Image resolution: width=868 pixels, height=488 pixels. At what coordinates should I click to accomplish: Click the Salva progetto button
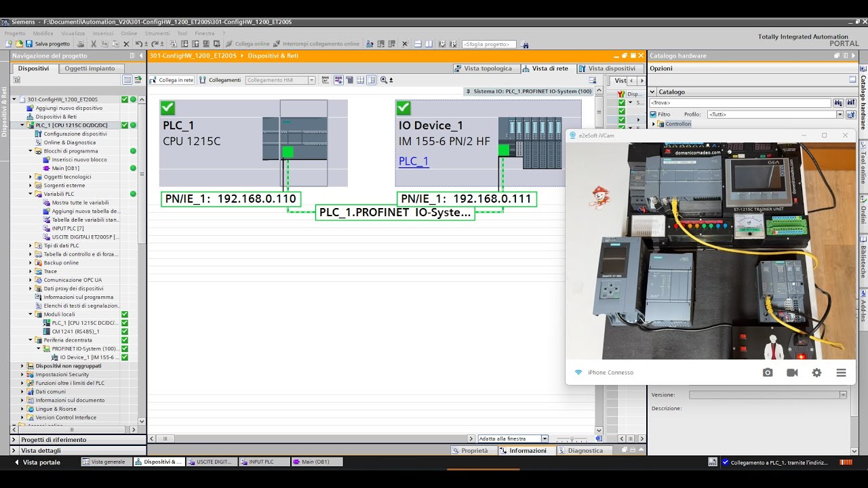(47, 44)
